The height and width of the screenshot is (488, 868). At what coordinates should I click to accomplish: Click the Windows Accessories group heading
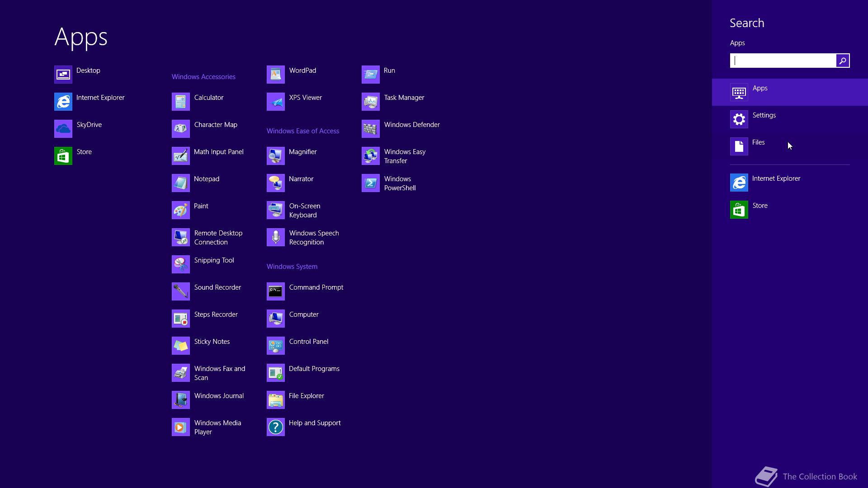coord(203,77)
